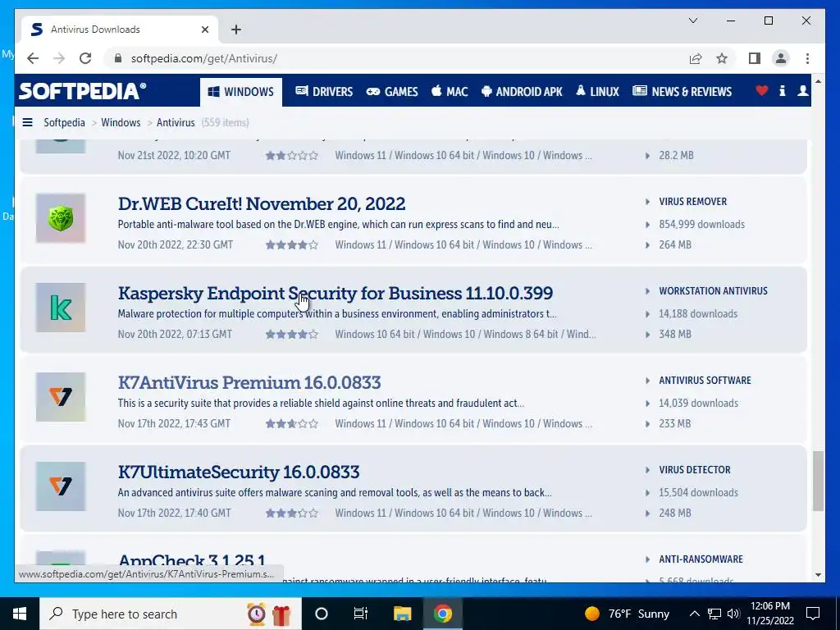The width and height of the screenshot is (840, 630).
Task: Click the ANTIVIRUS SOFTWARE category label
Action: click(x=705, y=381)
